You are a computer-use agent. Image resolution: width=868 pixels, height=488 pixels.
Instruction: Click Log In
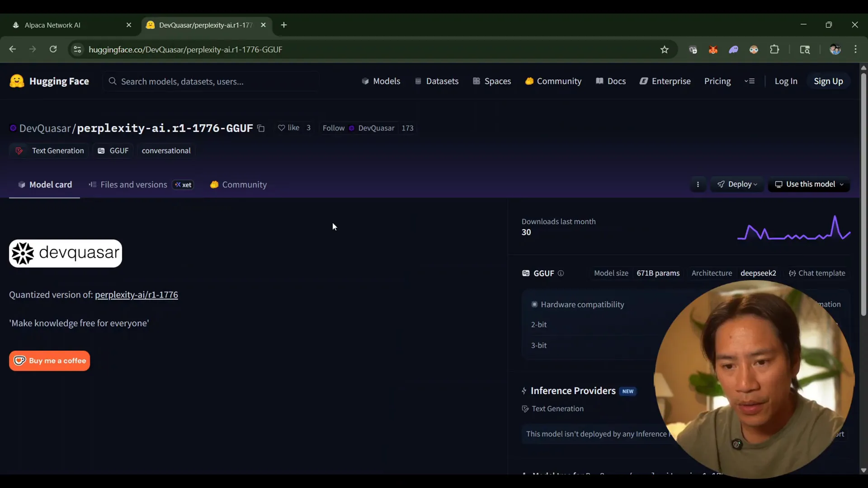(x=786, y=81)
